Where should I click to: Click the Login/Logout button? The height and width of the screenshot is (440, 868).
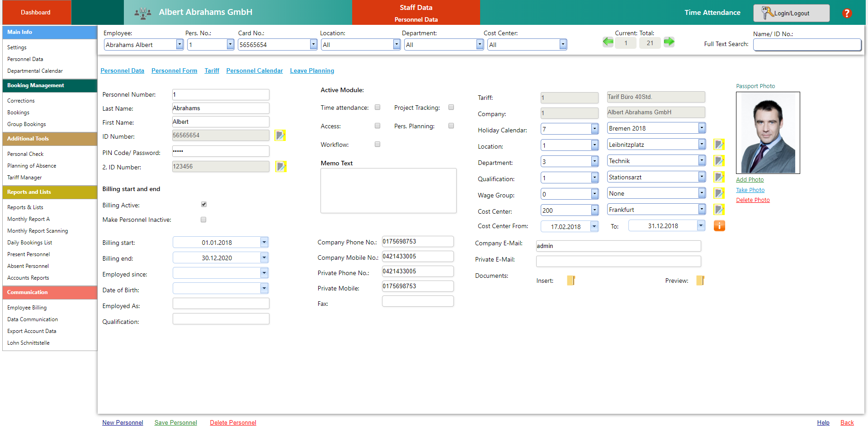click(x=791, y=13)
